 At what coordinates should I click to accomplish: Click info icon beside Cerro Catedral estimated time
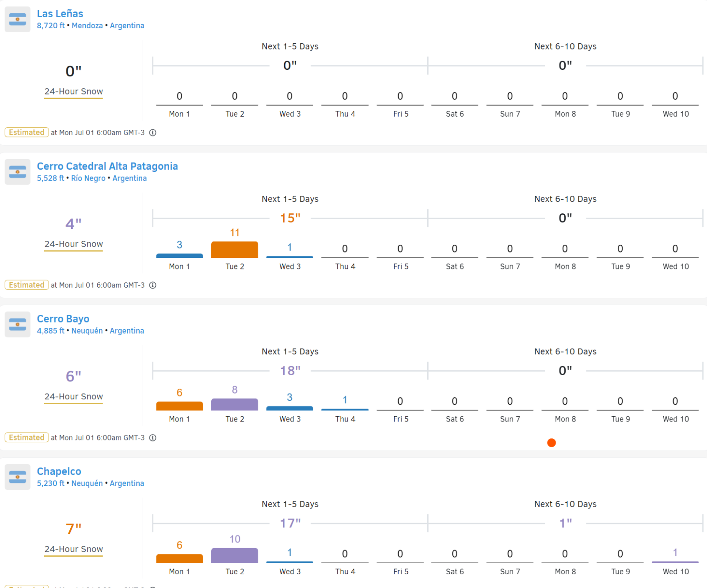click(153, 285)
